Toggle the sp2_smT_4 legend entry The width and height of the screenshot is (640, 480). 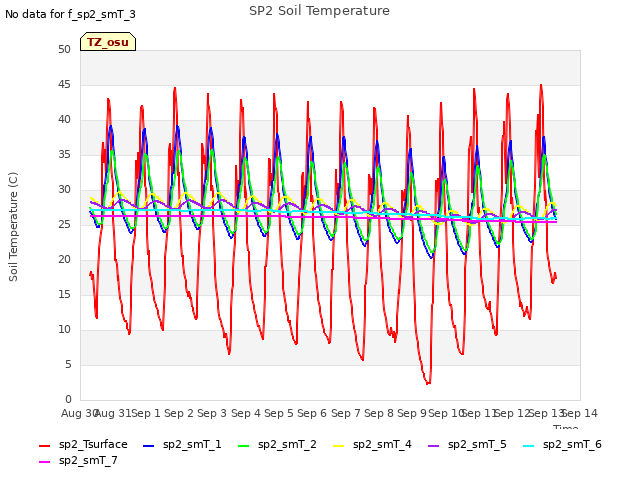pos(372,444)
